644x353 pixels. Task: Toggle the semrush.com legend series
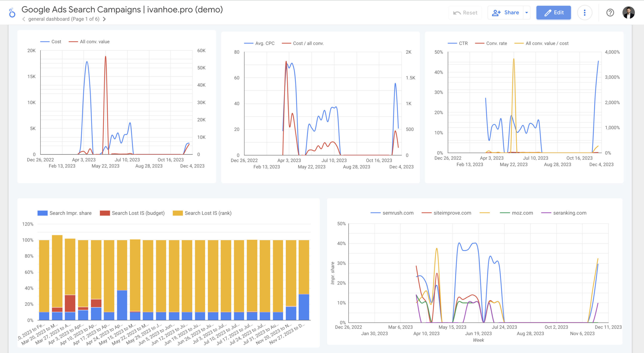(398, 213)
